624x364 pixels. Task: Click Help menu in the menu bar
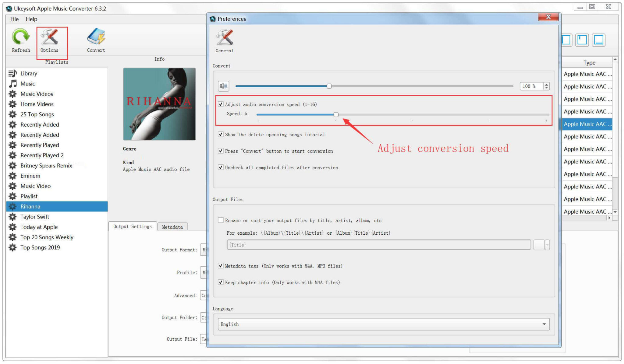(x=32, y=19)
